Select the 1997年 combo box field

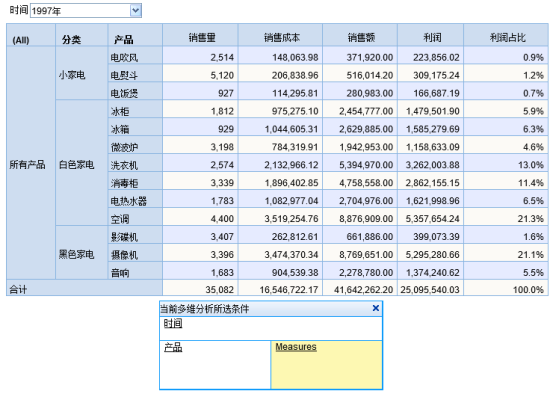point(86,11)
